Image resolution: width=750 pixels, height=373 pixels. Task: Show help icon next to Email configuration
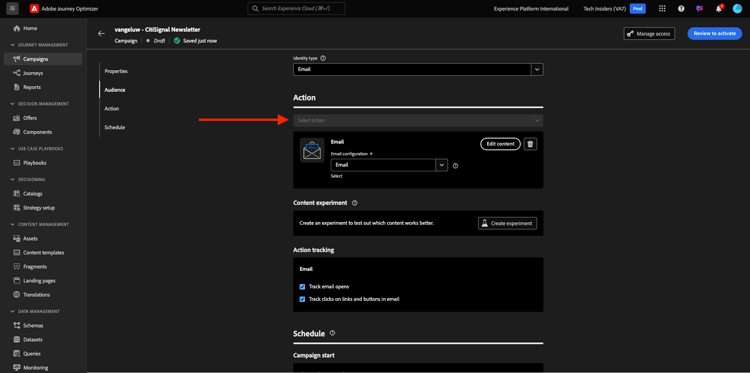pos(455,166)
